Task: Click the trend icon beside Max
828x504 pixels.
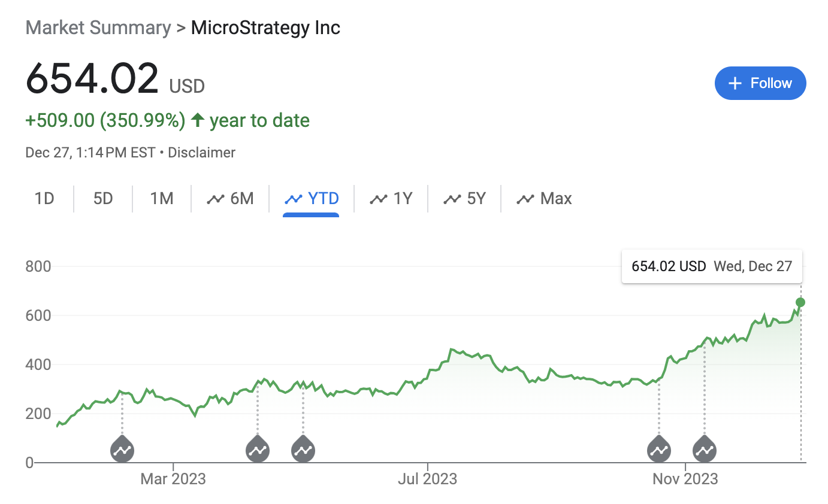Action: pyautogui.click(x=525, y=199)
